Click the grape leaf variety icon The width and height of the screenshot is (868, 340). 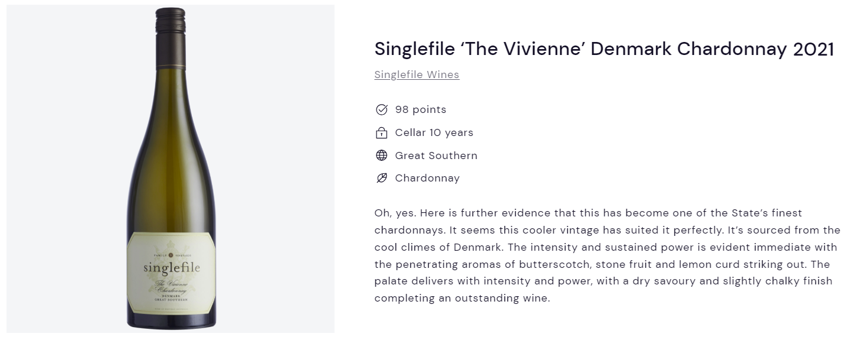pos(382,178)
